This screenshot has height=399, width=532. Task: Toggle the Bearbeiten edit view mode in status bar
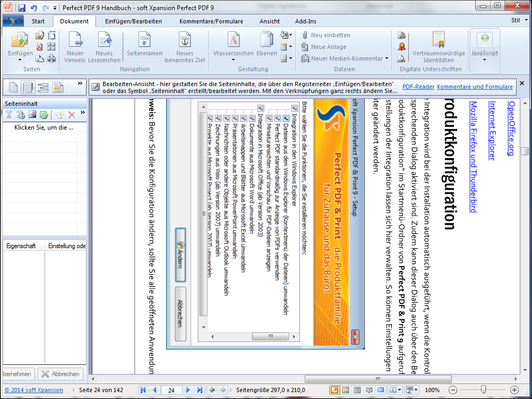coord(334,390)
